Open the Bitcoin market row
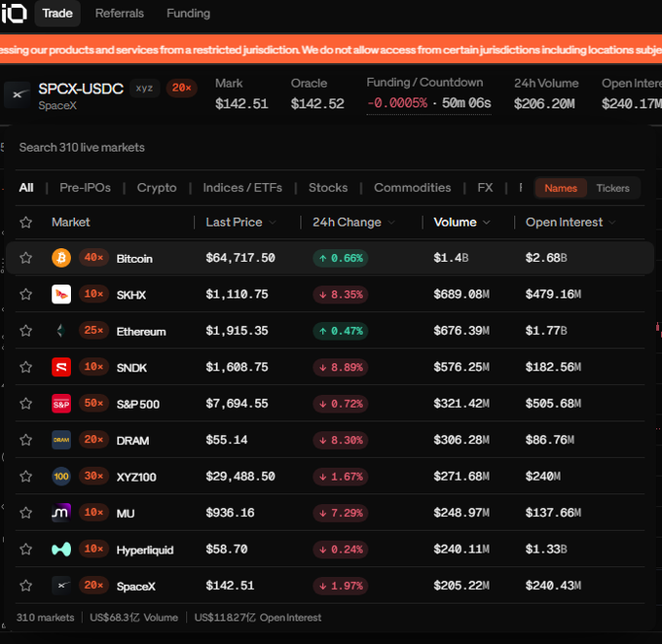 tap(330, 258)
